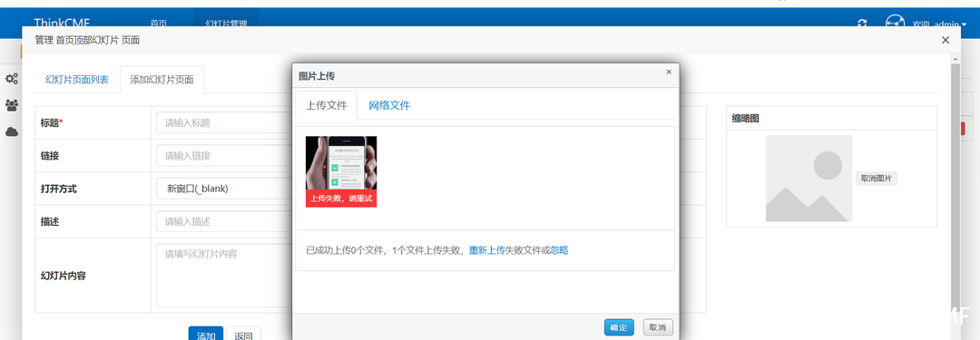Focus the 幻灯片内容 text area

[x=223, y=275]
